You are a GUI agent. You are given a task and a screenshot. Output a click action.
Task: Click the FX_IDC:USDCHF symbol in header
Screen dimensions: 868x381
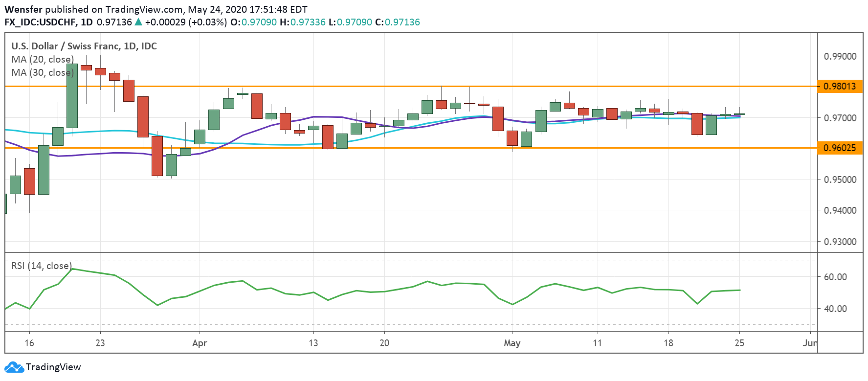pos(41,22)
